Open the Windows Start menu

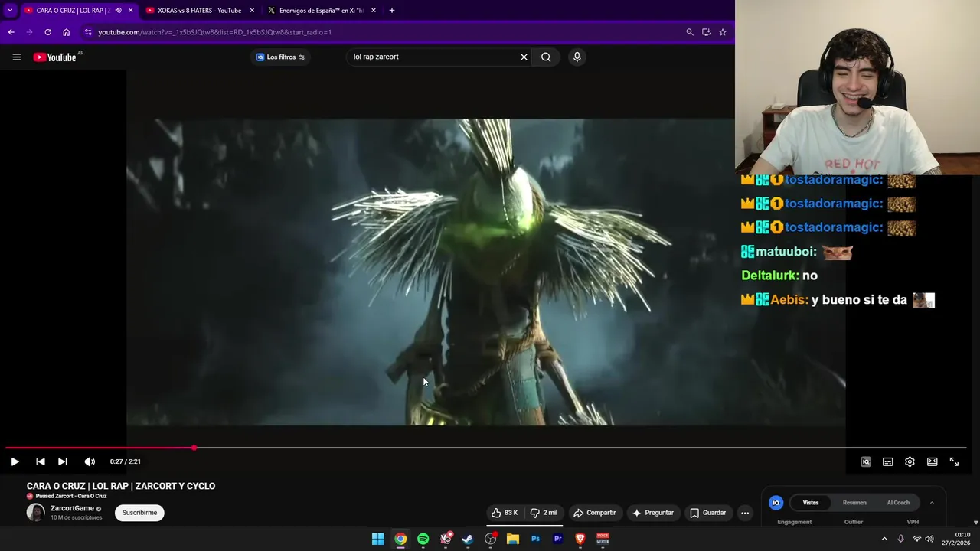point(377,539)
